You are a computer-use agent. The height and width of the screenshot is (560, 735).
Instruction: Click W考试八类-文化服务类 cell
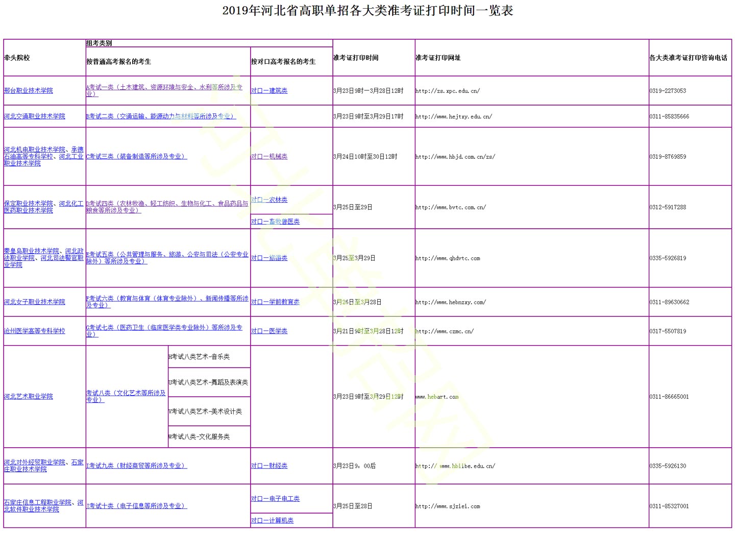(x=209, y=436)
